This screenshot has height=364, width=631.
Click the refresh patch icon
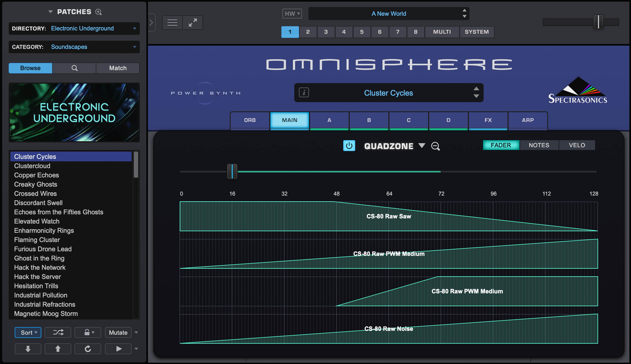click(88, 349)
